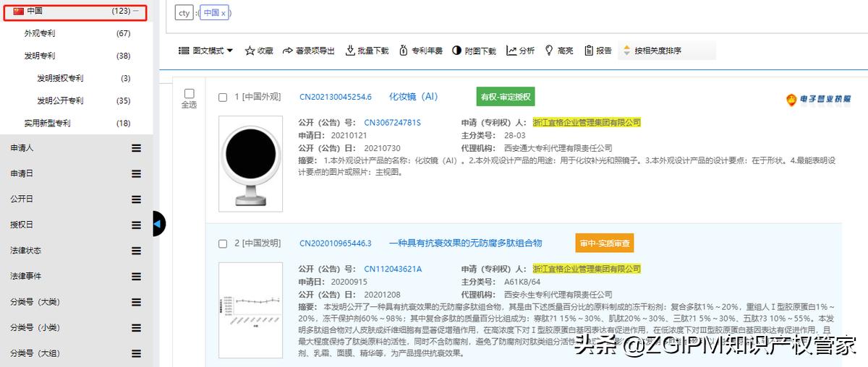
Task: Click the 专利年费 coin icon
Action: click(x=404, y=51)
